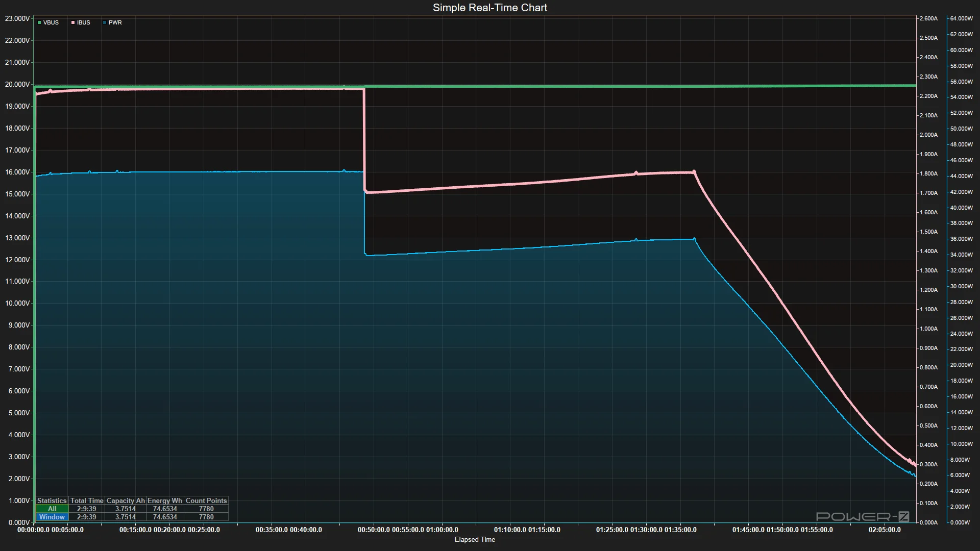Click the 'Statistics' table header
The height and width of the screenshot is (551, 980).
pos(52,500)
